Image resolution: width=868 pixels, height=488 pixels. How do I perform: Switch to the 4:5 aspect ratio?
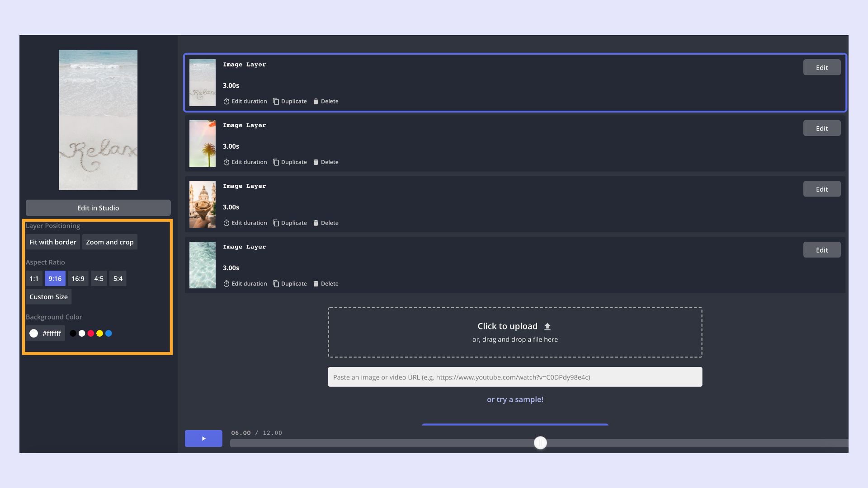click(x=99, y=279)
